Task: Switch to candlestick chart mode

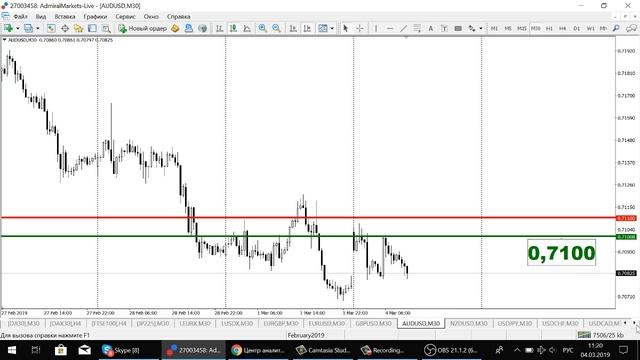Action: (x=233, y=28)
